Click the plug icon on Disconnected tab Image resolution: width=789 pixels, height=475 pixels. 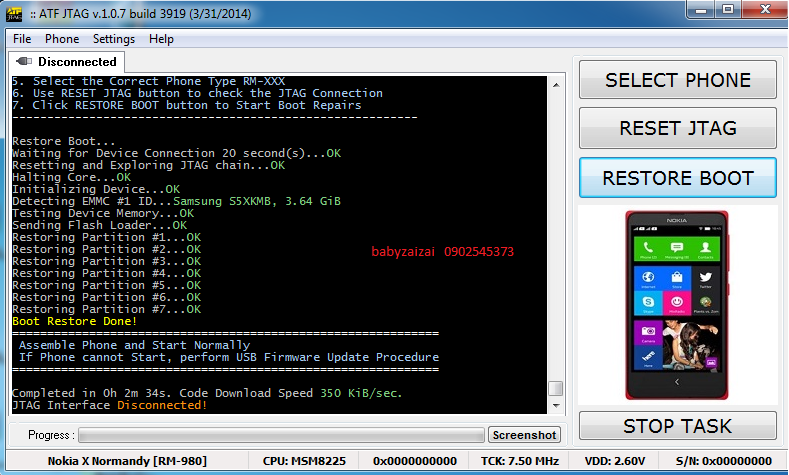[x=24, y=62]
